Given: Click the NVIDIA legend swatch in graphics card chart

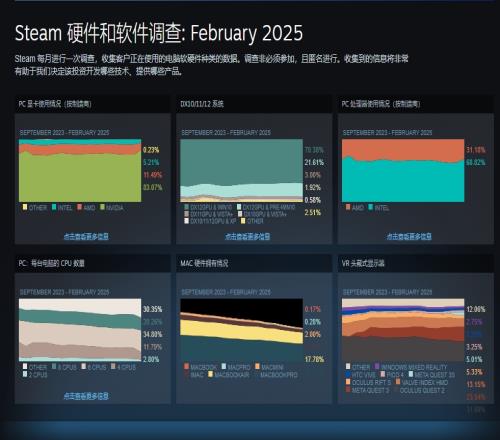Looking at the screenshot, I should point(102,207).
